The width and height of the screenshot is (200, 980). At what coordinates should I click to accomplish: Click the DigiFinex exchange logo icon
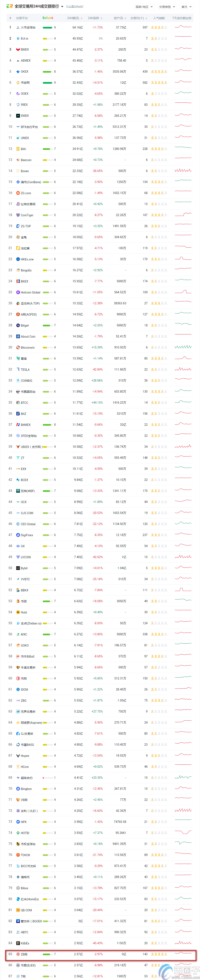pyautogui.click(x=18, y=535)
